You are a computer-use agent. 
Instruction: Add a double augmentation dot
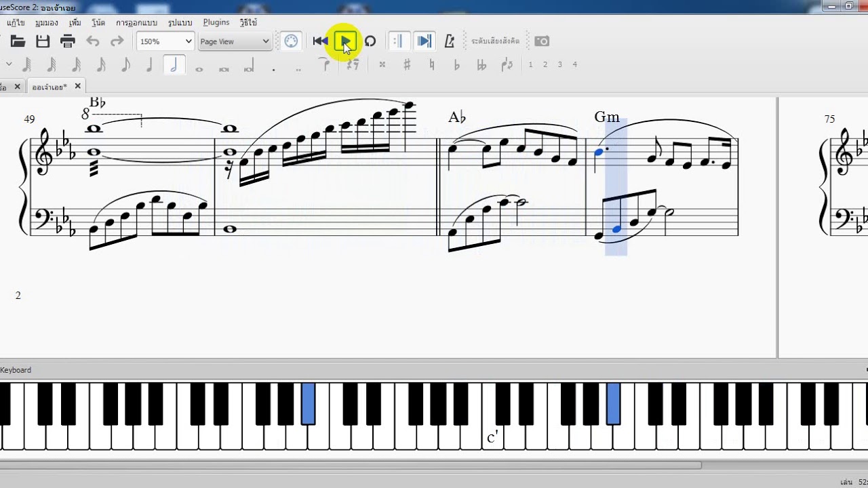[x=298, y=69]
